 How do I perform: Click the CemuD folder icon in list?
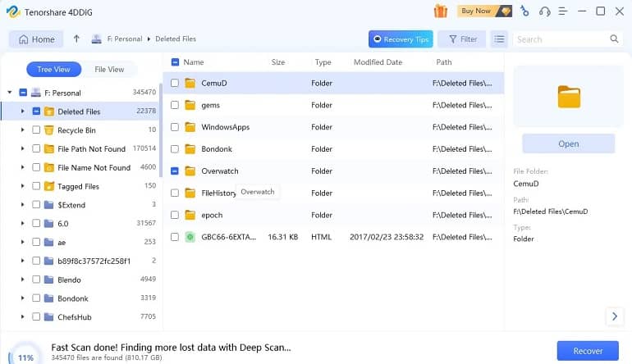190,83
